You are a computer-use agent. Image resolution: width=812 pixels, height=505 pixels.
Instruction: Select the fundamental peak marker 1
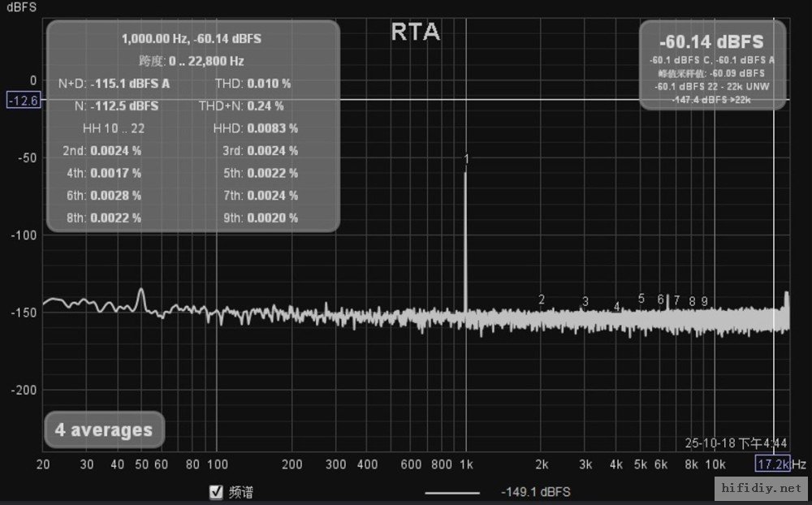pos(467,158)
